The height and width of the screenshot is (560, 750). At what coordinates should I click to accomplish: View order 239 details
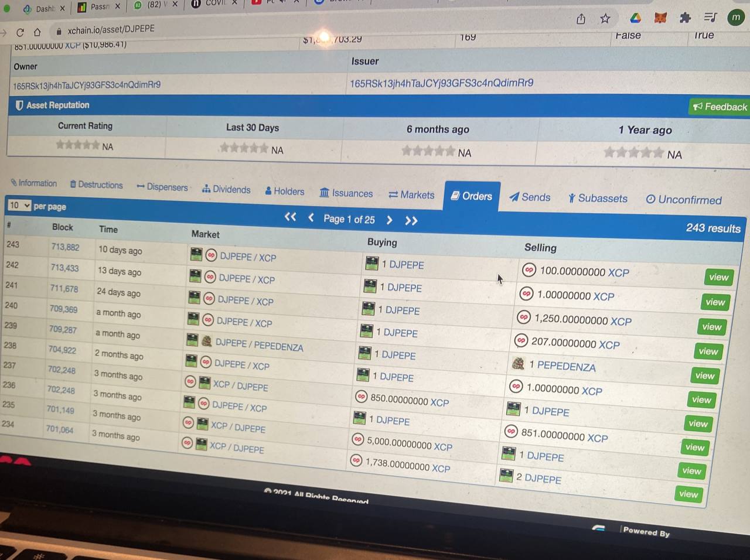(x=705, y=375)
